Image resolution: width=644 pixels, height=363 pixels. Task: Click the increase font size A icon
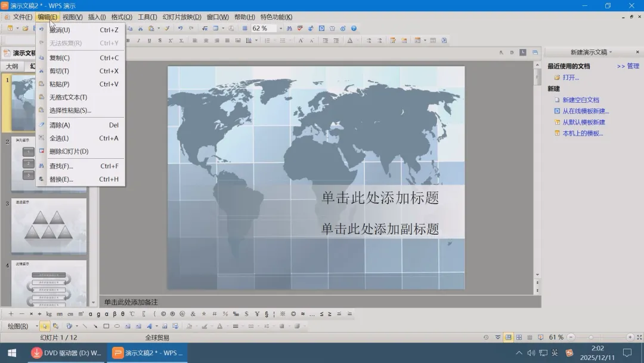pos(301,40)
